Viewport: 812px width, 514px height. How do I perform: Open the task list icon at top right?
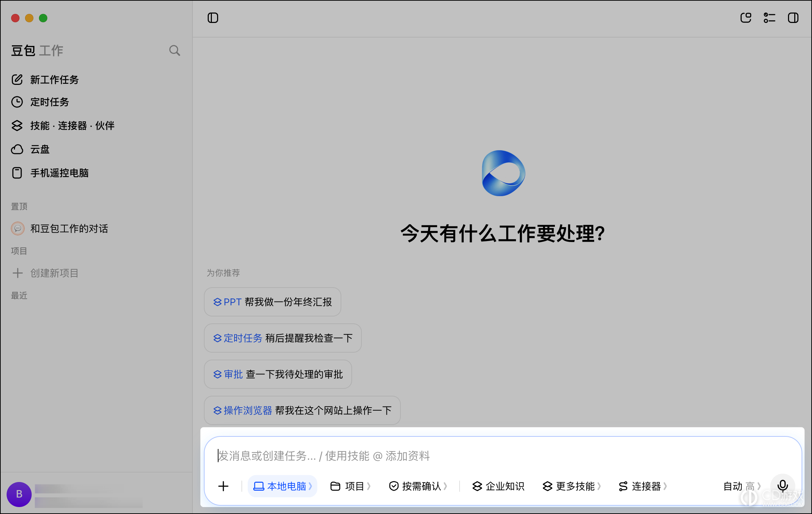coord(769,18)
